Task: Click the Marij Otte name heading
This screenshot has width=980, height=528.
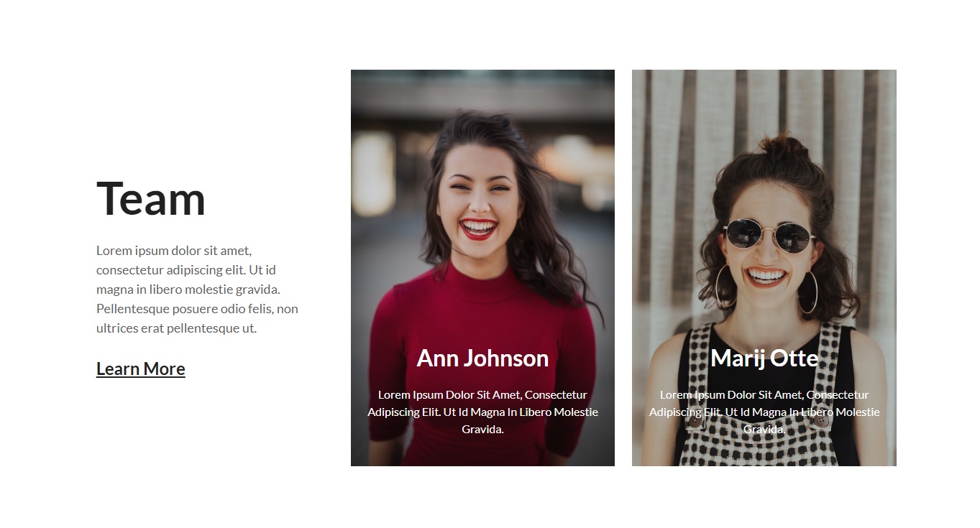Action: (764, 358)
